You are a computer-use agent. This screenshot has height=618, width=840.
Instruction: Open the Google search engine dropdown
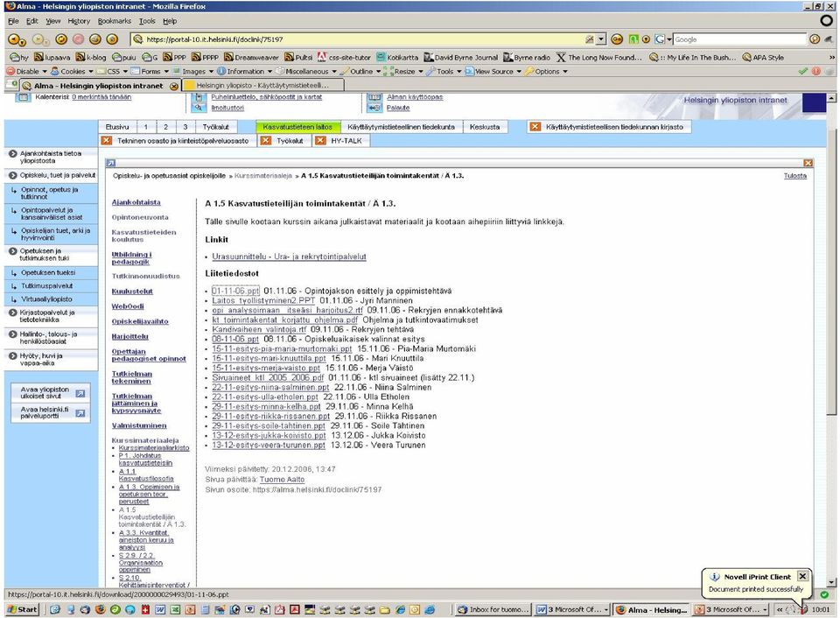pyautogui.click(x=662, y=39)
